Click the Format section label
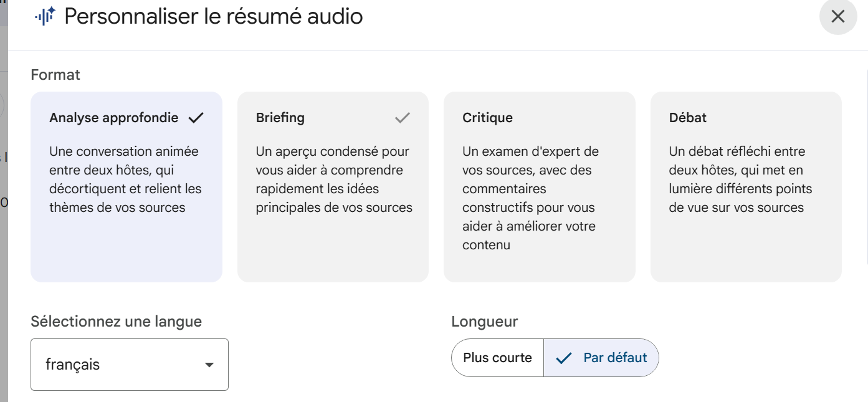 tap(55, 75)
